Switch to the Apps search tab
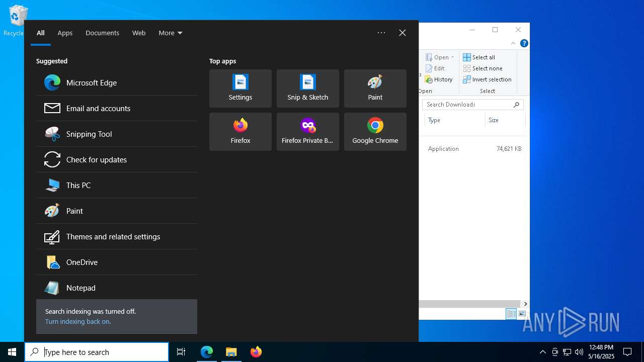This screenshot has height=362, width=644. [65, 33]
